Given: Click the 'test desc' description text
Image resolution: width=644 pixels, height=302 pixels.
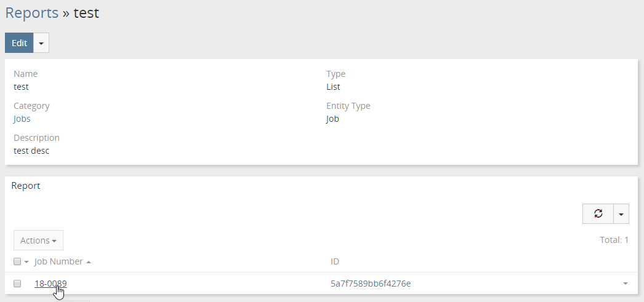Looking at the screenshot, I should click(31, 151).
